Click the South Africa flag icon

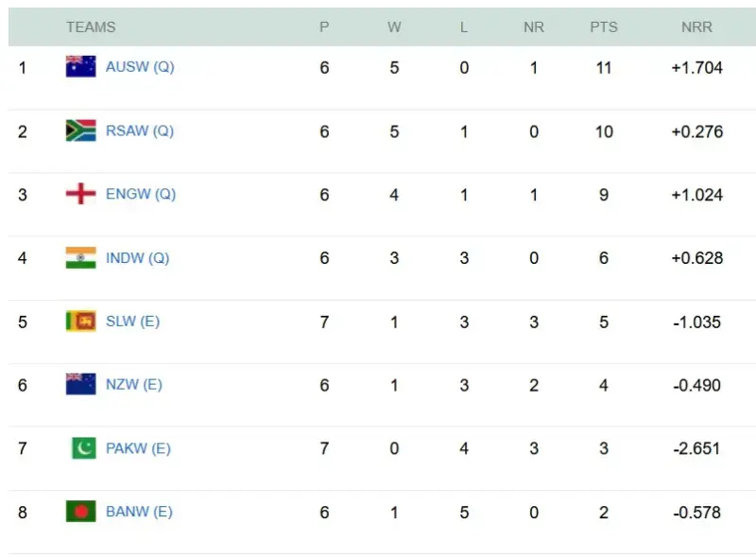(x=80, y=131)
